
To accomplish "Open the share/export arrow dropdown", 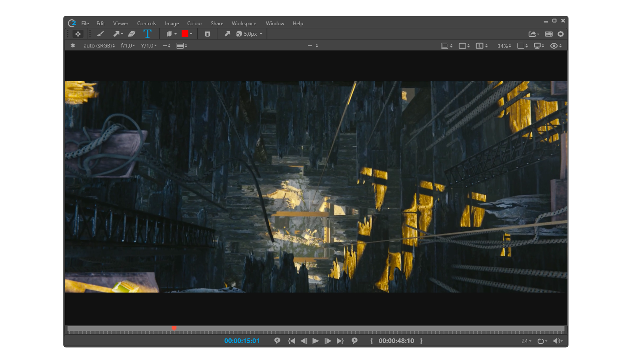I will coord(534,34).
